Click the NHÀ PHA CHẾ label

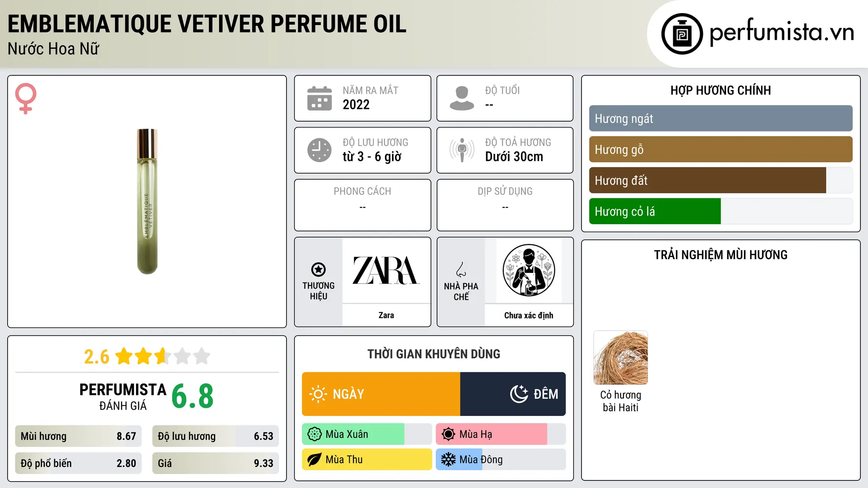point(461,291)
